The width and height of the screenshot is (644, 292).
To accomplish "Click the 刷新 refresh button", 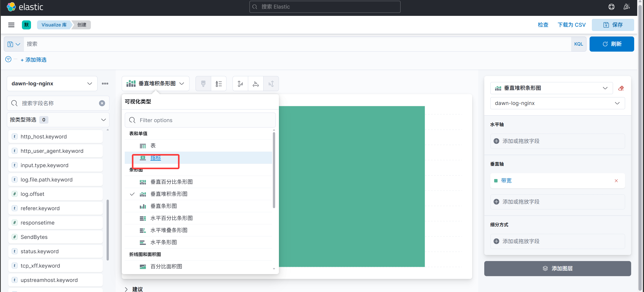I will (x=612, y=44).
